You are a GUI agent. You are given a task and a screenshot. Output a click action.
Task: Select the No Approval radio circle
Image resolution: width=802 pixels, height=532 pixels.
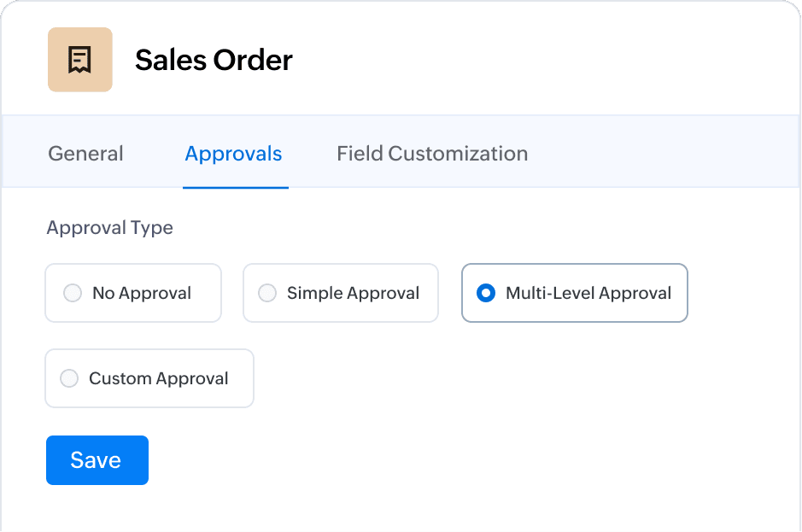[x=73, y=293]
